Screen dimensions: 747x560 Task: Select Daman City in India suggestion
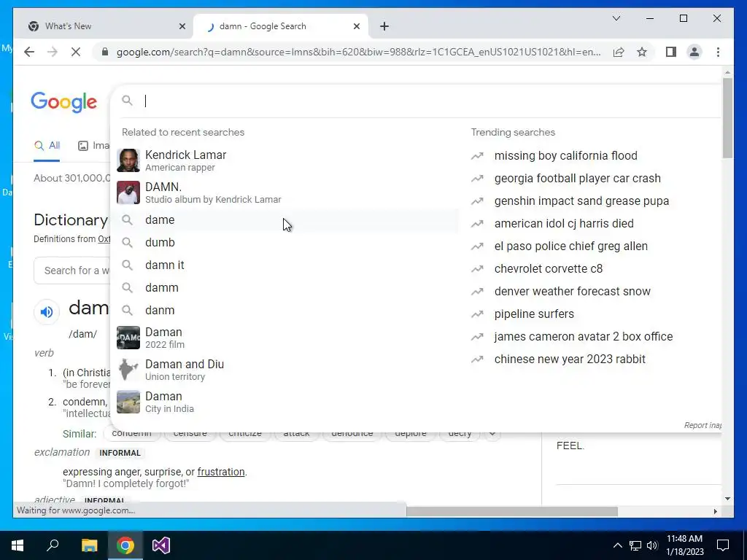(287, 402)
